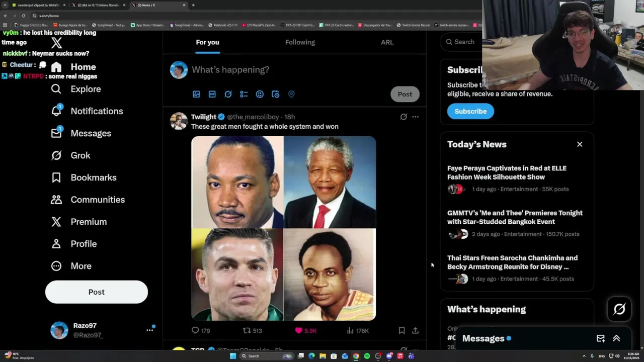The image size is (644, 362).
Task: Switch to the ARL tab
Action: [387, 42]
